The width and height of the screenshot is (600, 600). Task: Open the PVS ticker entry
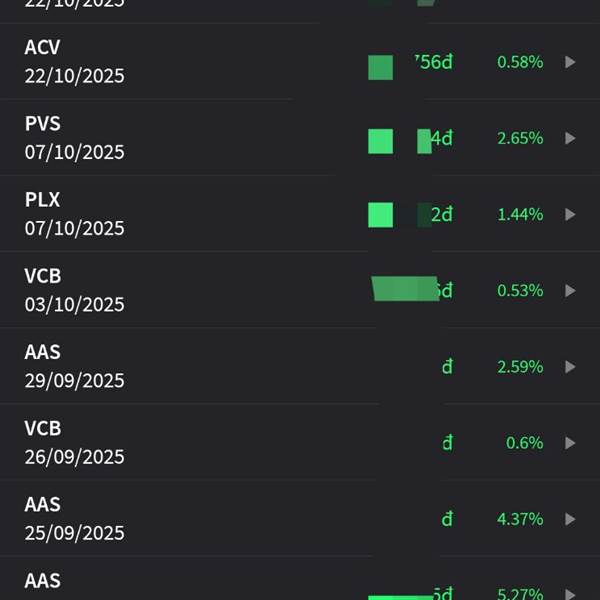[x=43, y=124]
